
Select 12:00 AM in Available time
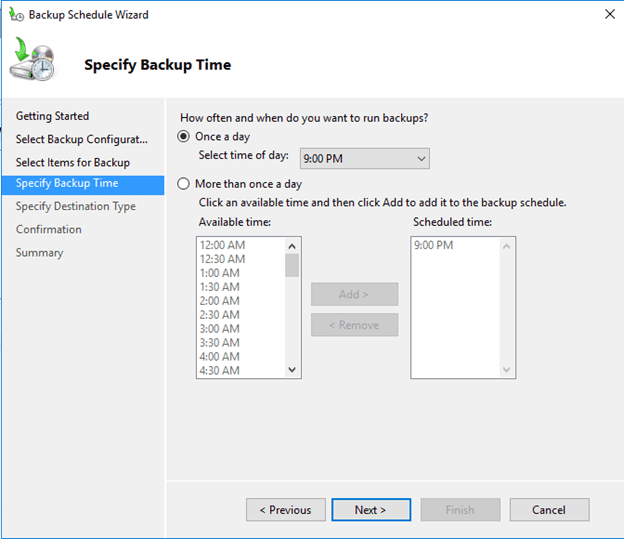[222, 245]
